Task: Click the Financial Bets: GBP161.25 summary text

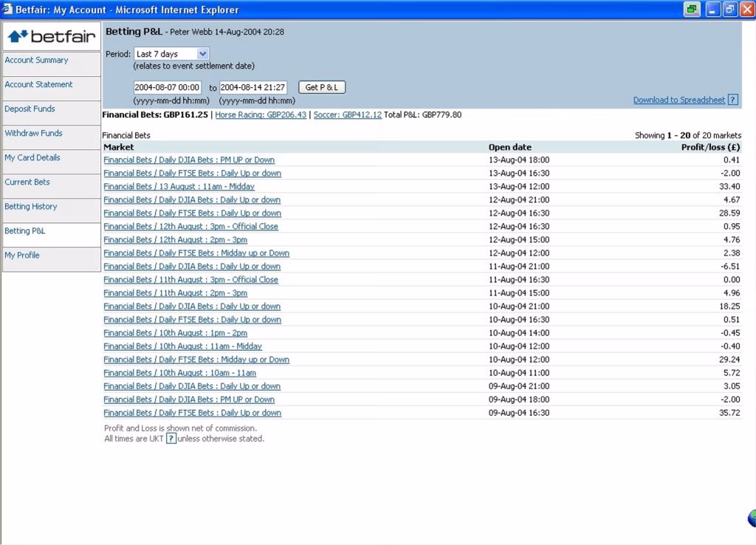Action: click(x=155, y=114)
